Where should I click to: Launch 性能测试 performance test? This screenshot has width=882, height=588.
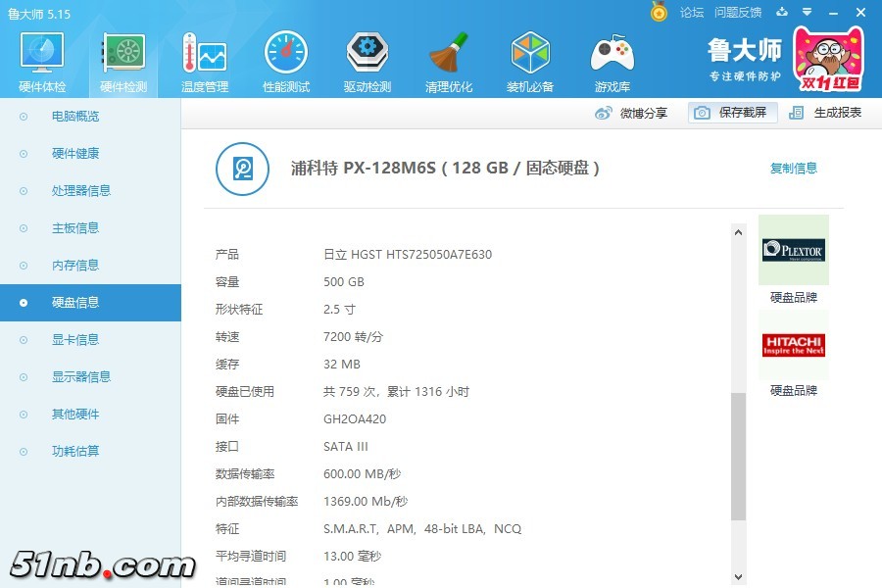286,62
